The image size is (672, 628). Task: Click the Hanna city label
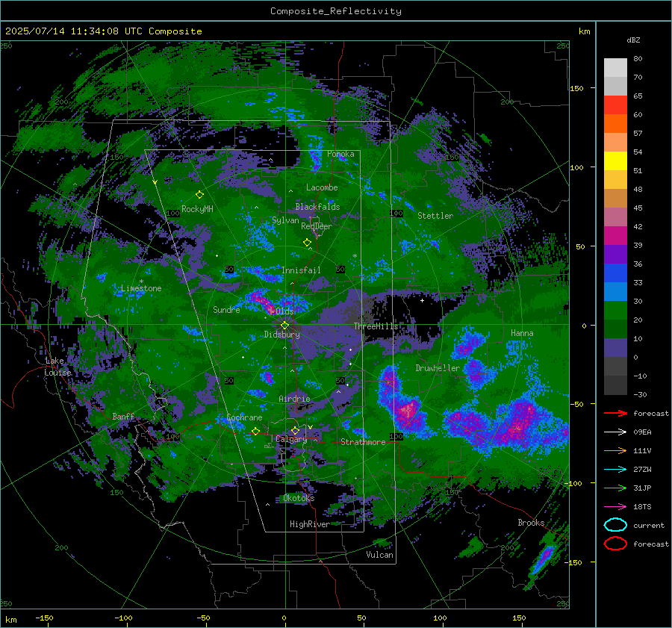pos(522,333)
